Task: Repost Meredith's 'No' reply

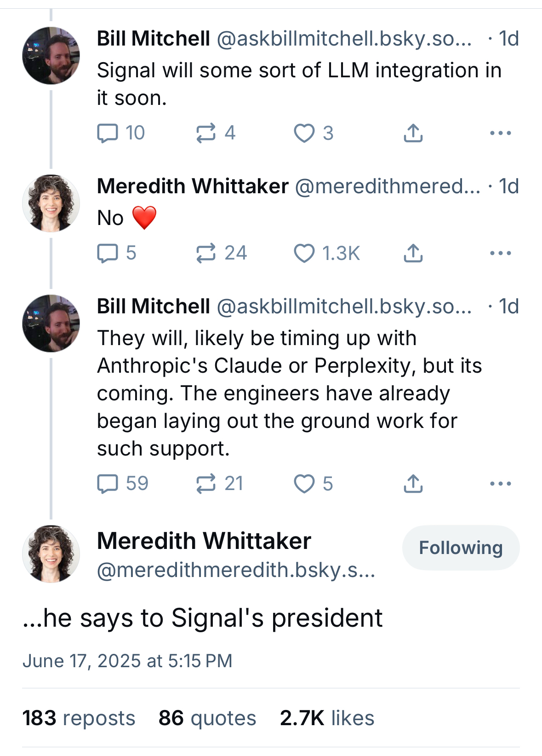Action: 205,253
